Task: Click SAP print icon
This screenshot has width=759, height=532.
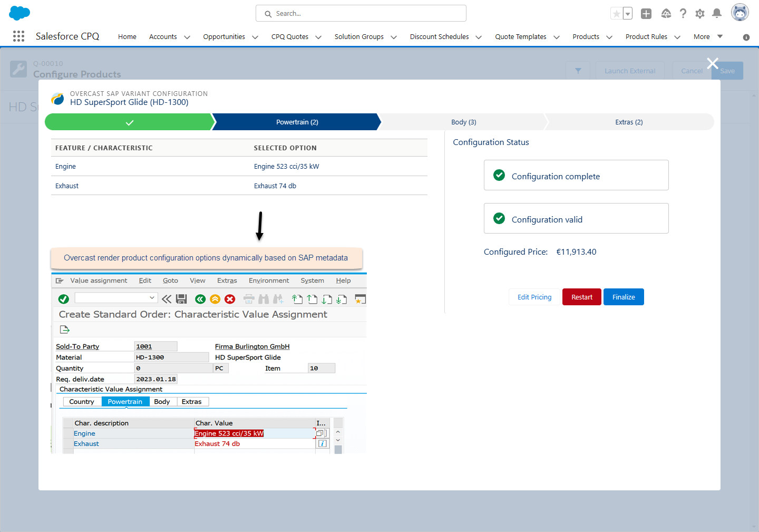Action: 249,299
